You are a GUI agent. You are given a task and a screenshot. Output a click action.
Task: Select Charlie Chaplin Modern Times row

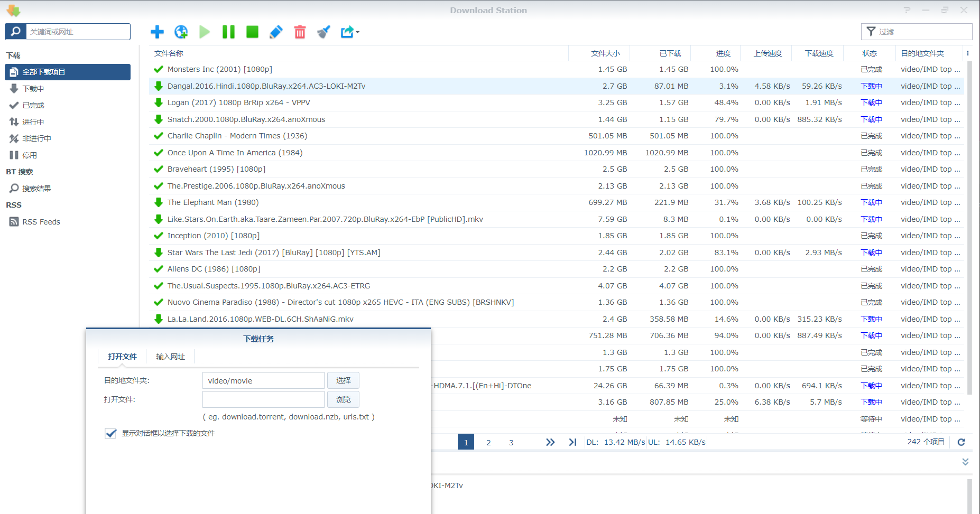click(557, 136)
